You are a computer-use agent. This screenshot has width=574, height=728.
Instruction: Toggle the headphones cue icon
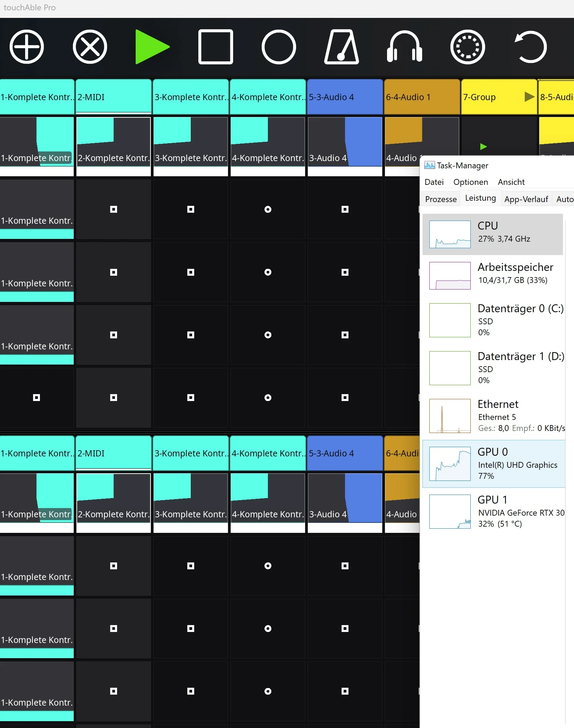click(x=405, y=47)
